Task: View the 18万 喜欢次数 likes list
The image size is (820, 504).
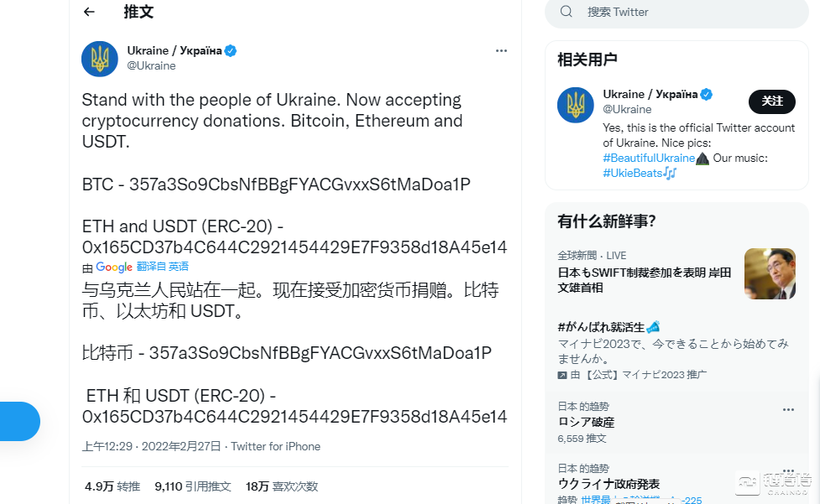Action: 281,486
